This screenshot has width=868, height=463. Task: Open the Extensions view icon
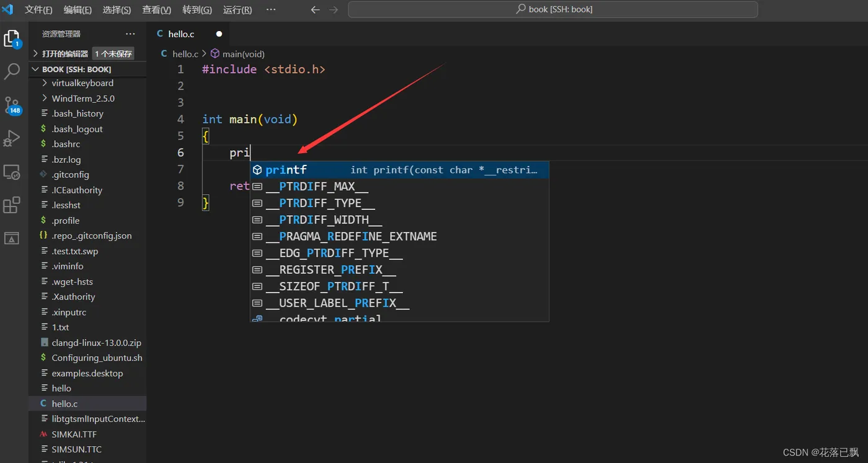12,205
